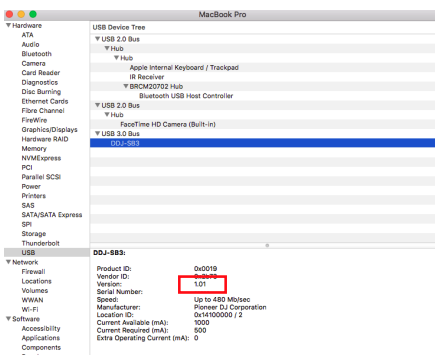This screenshot has height=364, width=446.
Task: Select Camera in the sidebar
Action: [x=33, y=63]
